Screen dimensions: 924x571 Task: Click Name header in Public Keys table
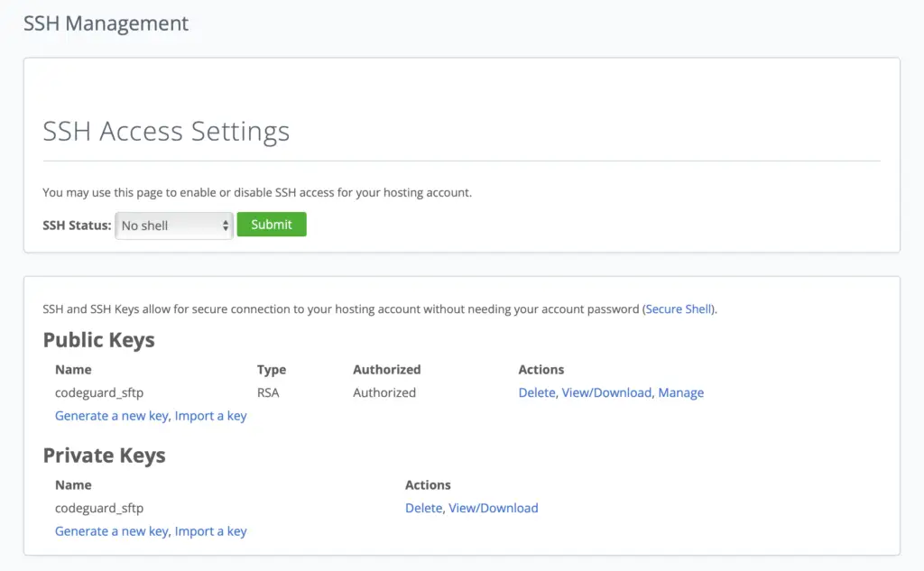[73, 370]
